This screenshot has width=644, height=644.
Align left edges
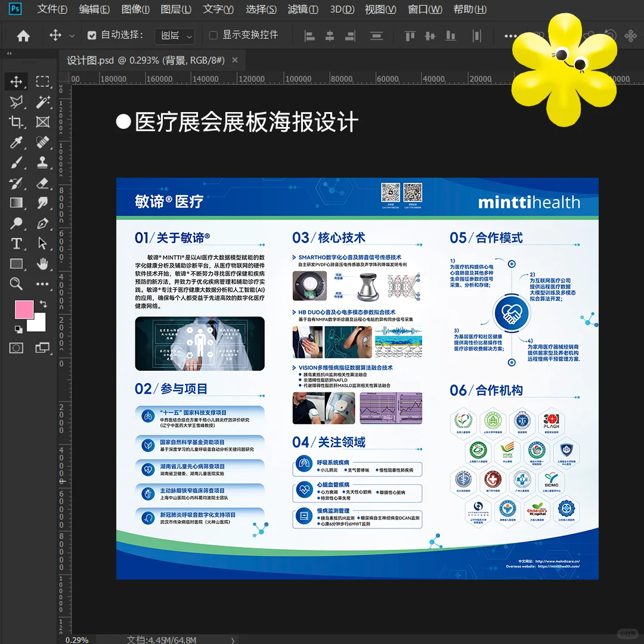[x=309, y=36]
